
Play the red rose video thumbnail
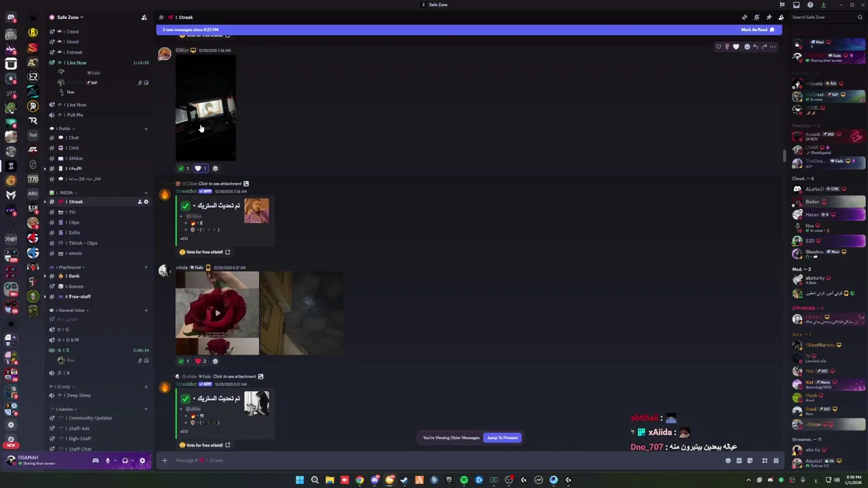coord(217,313)
